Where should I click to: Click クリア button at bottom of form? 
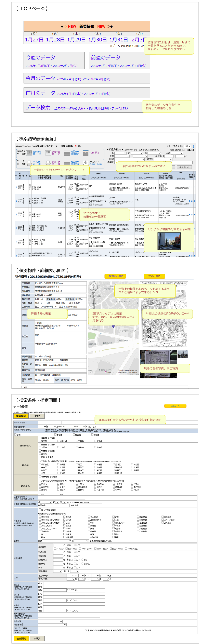pyautogui.click(x=37, y=638)
